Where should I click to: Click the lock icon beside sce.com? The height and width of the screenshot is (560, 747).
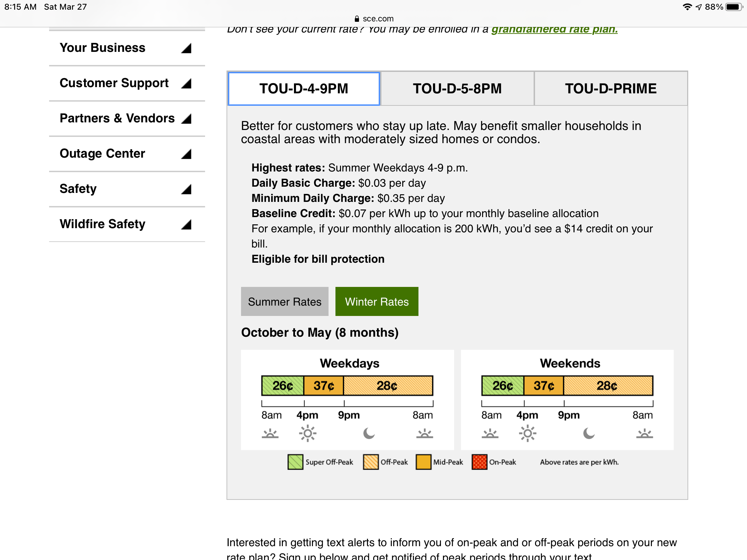(x=357, y=19)
